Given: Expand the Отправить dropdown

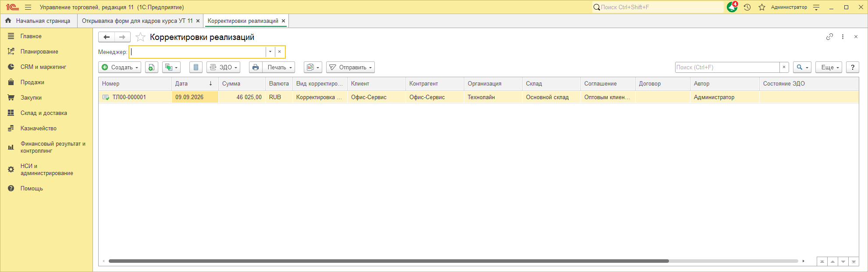Looking at the screenshot, I should coord(350,67).
